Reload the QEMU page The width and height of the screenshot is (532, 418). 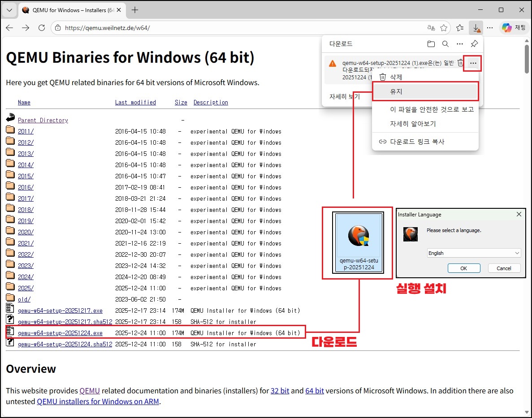click(x=42, y=28)
